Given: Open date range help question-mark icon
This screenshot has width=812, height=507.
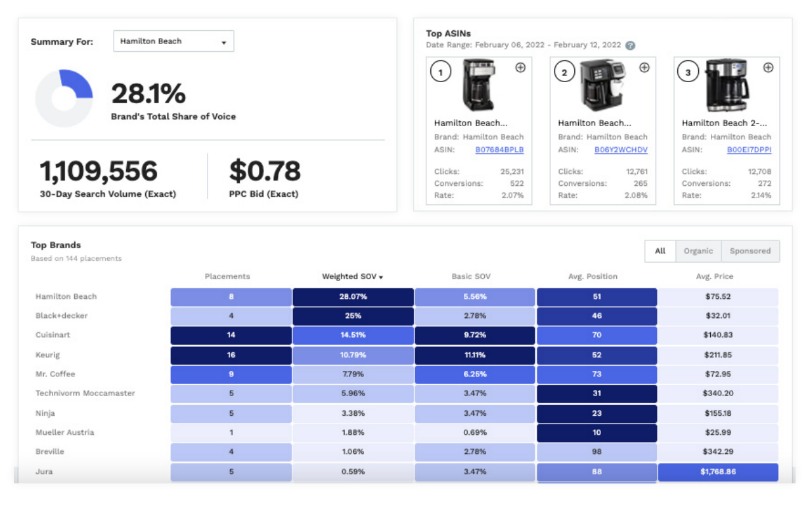Looking at the screenshot, I should 630,45.
